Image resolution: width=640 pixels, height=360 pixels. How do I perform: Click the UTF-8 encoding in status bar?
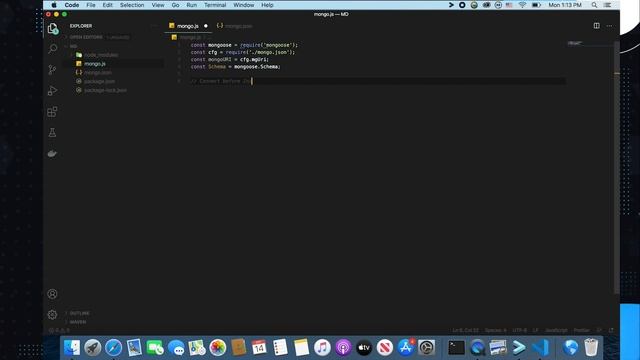point(520,330)
